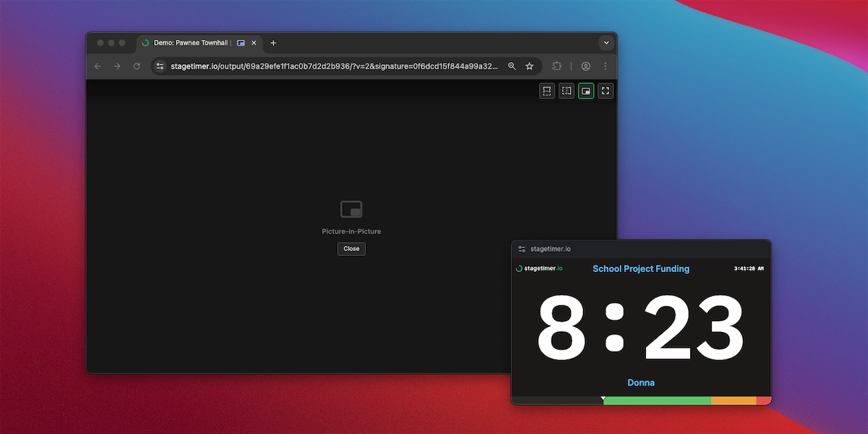Viewport: 868px width, 434px height.
Task: Switch to the Demo: Pawnee Townhall tab
Action: coord(188,43)
